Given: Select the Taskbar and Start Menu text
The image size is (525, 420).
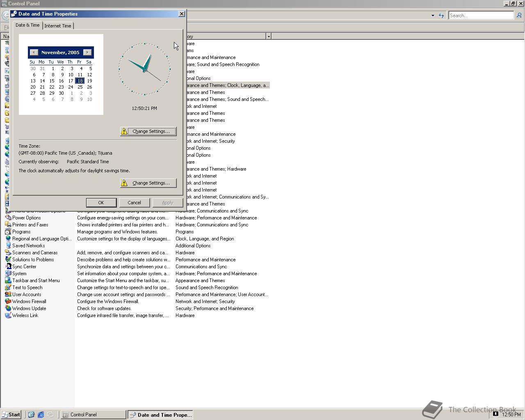Looking at the screenshot, I should click(36, 281).
